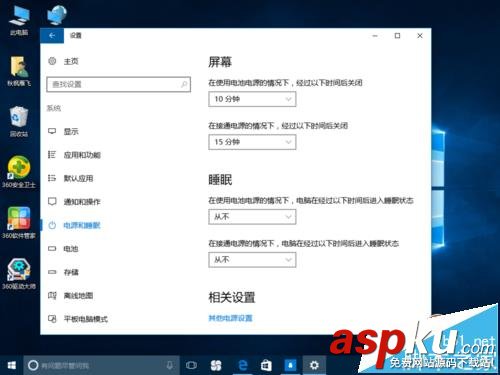This screenshot has height=375, width=500.
Task: Click the search magnifier in 查找设置 box
Action: pyautogui.click(x=184, y=84)
